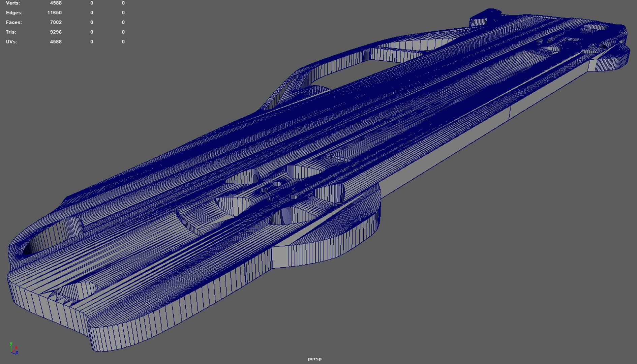Click the XYZ view axis gizmo
637x364 pixels.
coord(13,348)
